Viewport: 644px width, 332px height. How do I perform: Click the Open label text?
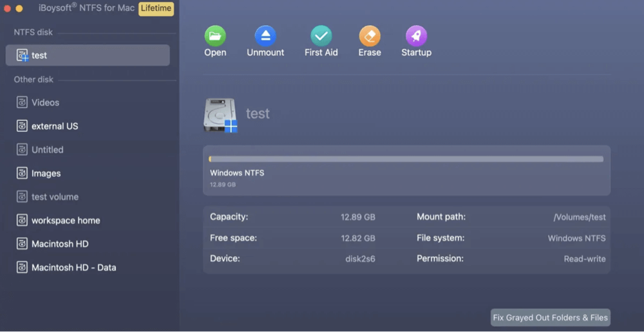click(x=215, y=53)
